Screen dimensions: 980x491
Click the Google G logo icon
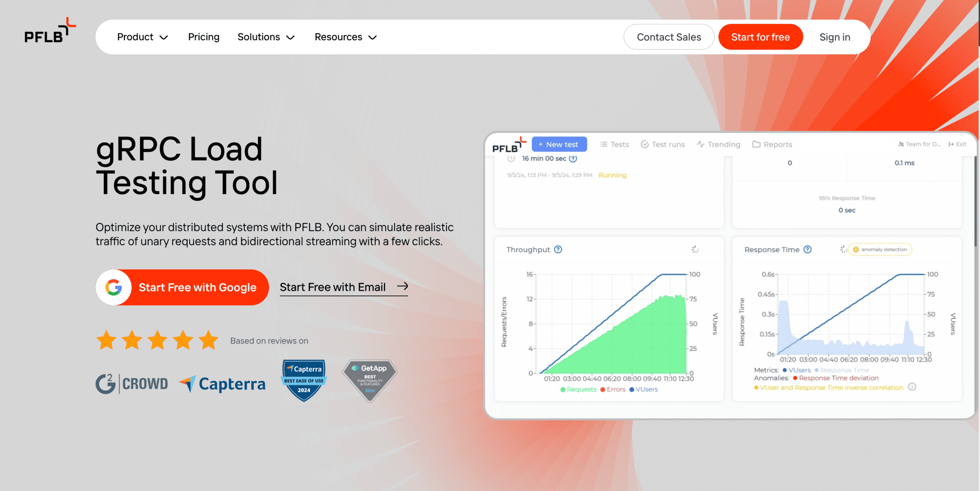[x=113, y=287]
